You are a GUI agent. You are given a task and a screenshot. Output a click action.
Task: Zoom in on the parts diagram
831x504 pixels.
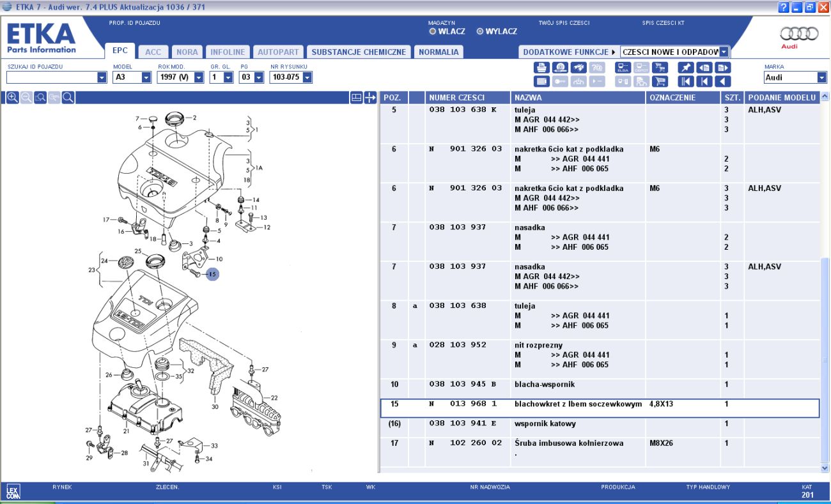pyautogui.click(x=12, y=97)
